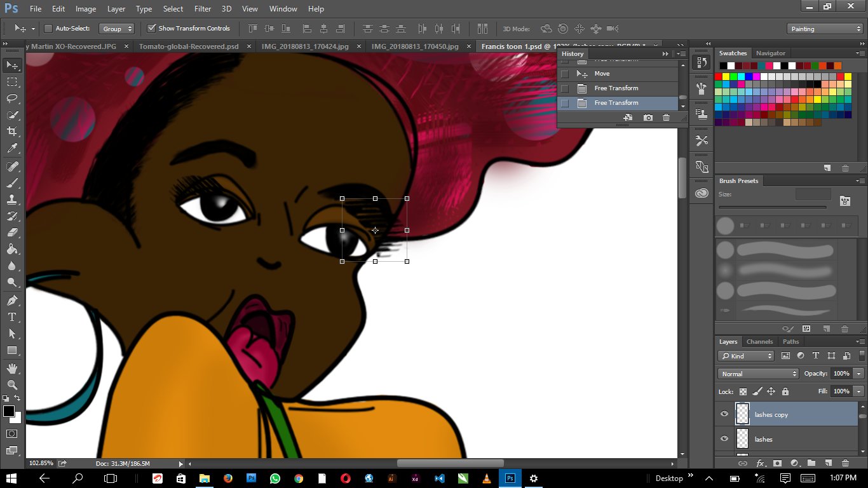Select the Blur tool

click(12, 266)
